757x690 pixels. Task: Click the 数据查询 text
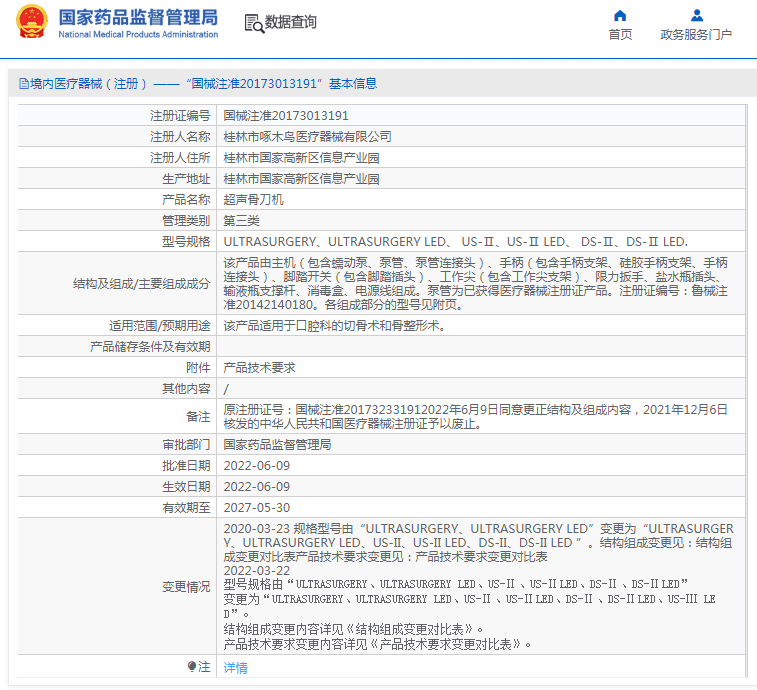(x=291, y=22)
